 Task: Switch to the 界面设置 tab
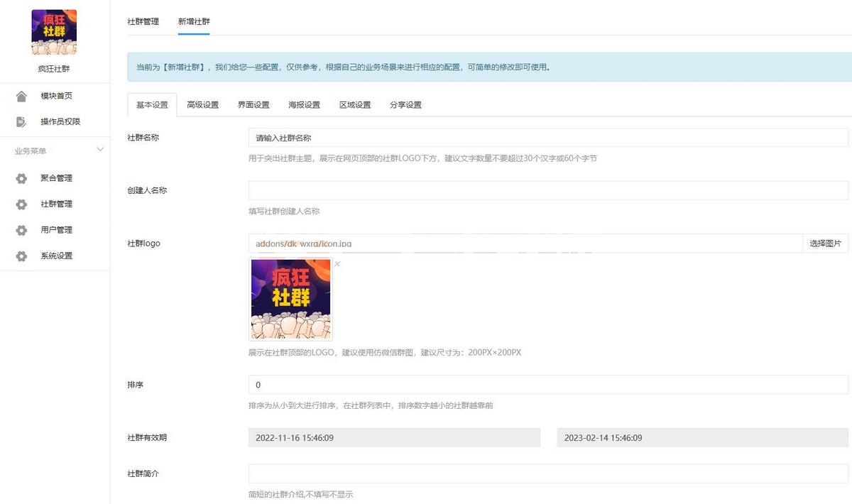coord(253,105)
